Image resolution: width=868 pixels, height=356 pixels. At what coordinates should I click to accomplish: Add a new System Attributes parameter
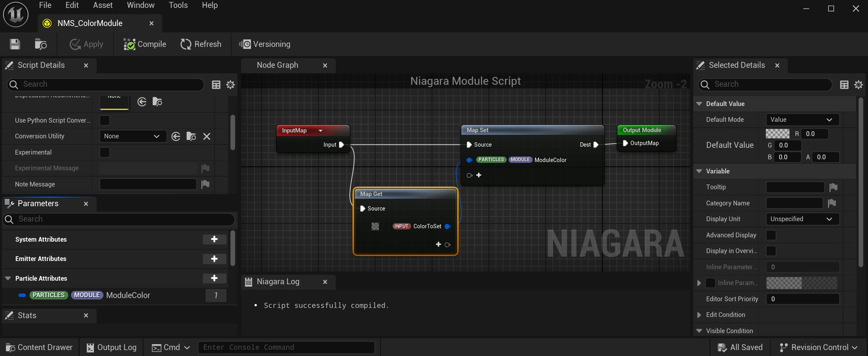214,239
